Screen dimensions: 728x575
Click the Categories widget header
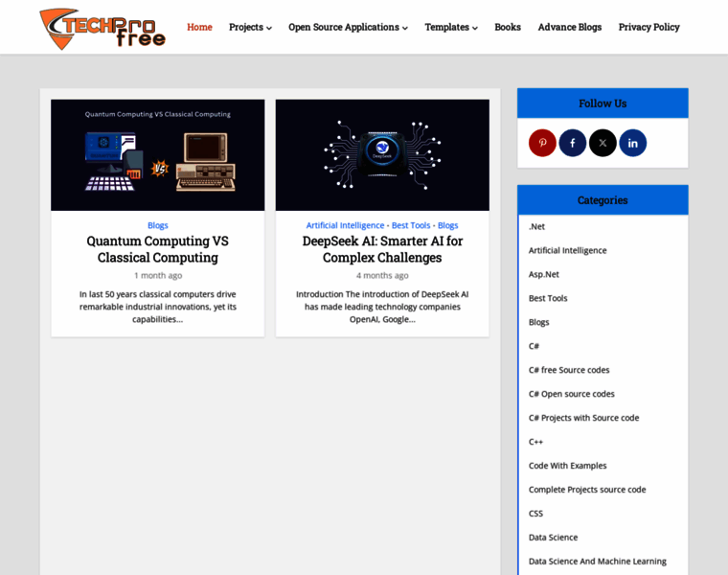coord(603,200)
